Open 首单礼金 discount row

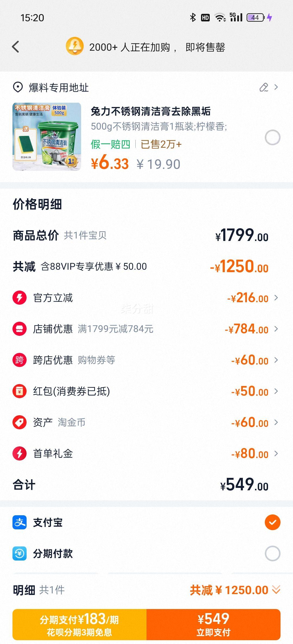[x=146, y=453]
